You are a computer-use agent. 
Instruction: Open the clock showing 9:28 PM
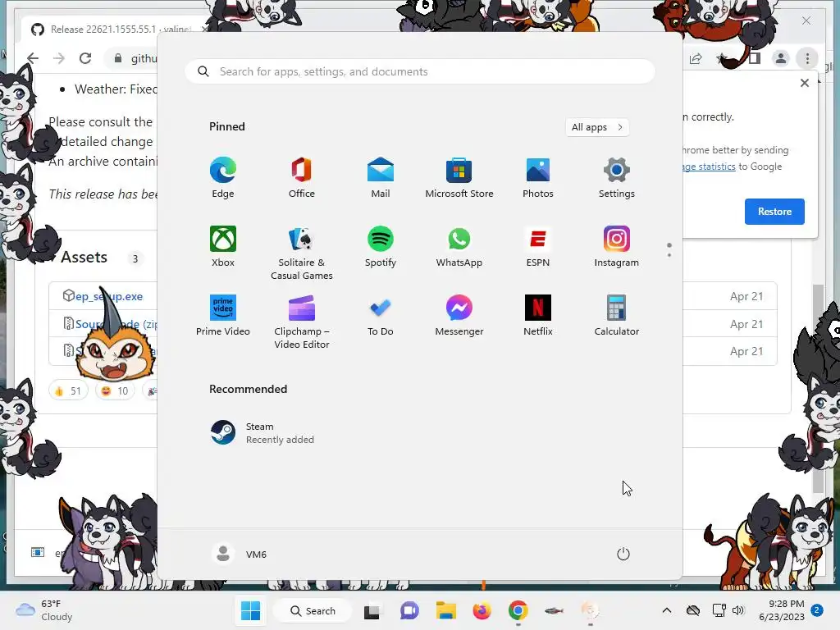[782, 610]
